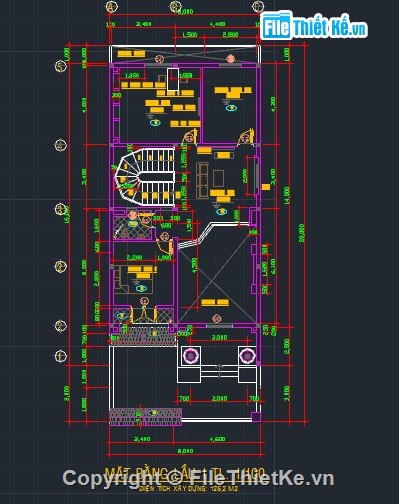Select grid axis bubble 2 on left
The image size is (399, 504).
pos(60,266)
